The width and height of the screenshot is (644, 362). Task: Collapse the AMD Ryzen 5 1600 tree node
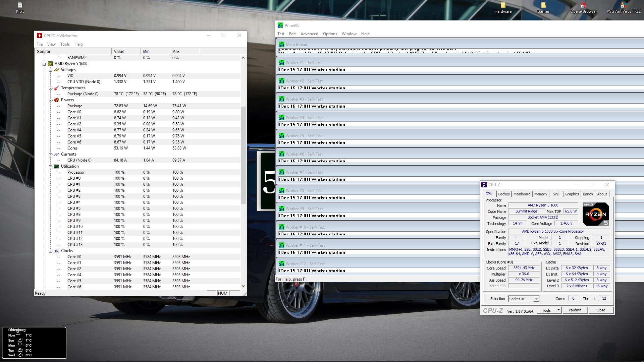(x=44, y=64)
